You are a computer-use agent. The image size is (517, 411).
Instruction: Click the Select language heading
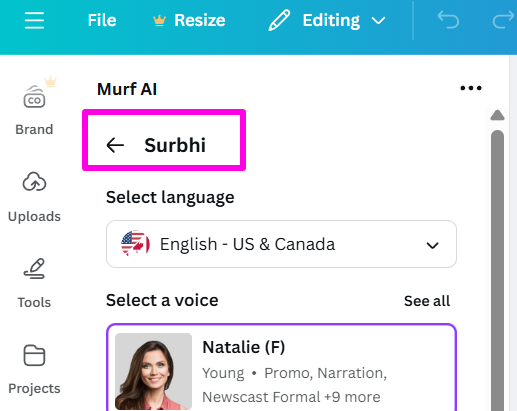pos(170,197)
